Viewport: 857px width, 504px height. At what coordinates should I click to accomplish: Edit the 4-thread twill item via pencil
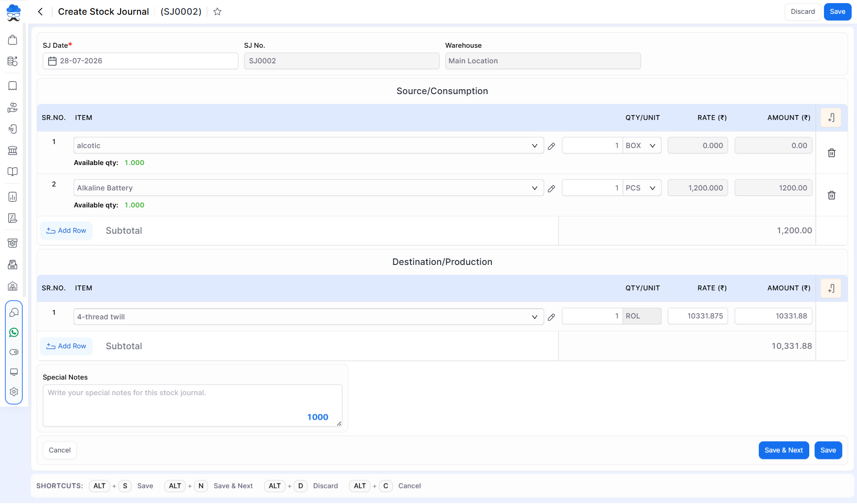[x=552, y=317]
